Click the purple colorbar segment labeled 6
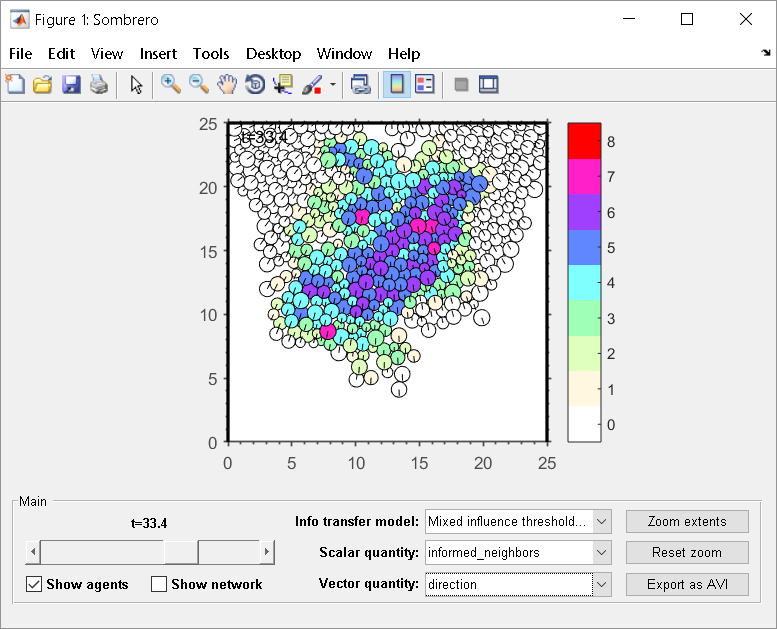The image size is (777, 629). 584,212
